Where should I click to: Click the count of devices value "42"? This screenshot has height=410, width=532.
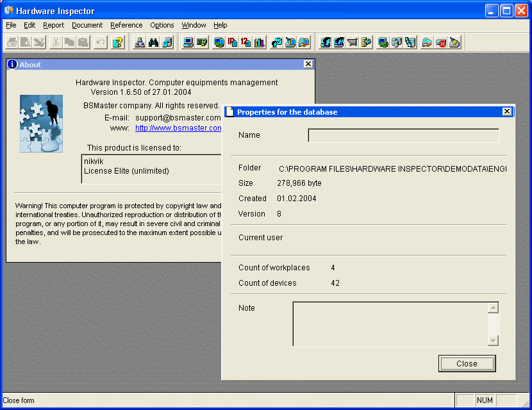(x=335, y=283)
